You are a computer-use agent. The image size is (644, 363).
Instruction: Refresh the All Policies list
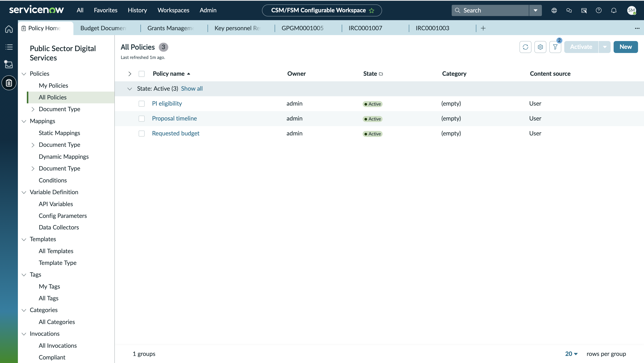pyautogui.click(x=525, y=47)
